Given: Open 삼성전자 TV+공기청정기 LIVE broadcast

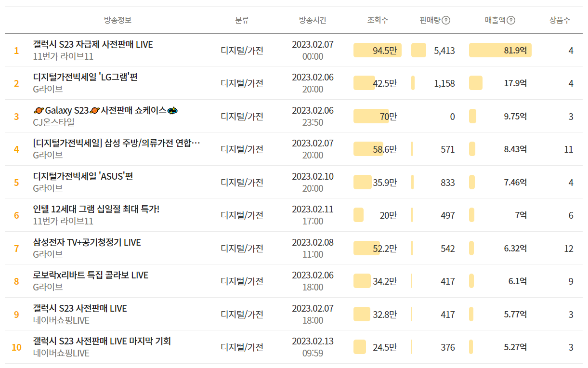Looking at the screenshot, I should tap(87, 242).
